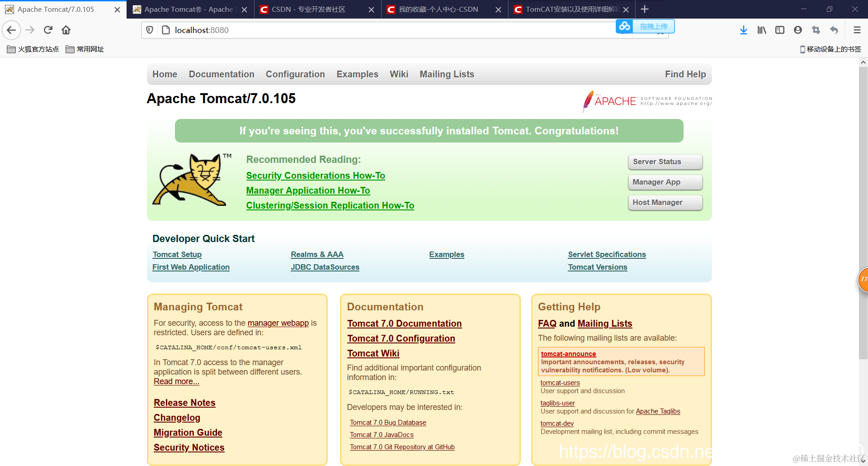Click the Server Status button
The image size is (868, 466).
click(665, 162)
